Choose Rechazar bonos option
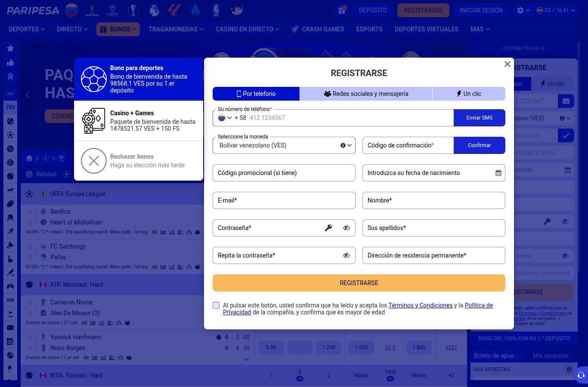Screen dimensions: 588x387 (x=139, y=161)
